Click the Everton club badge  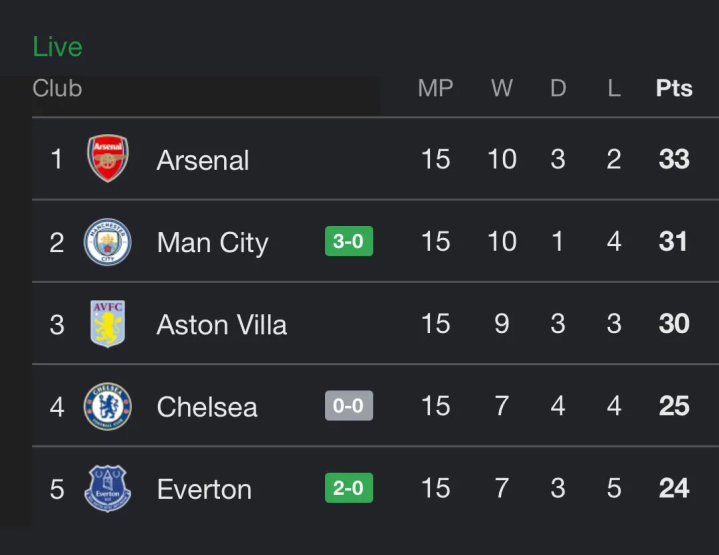[x=107, y=488]
